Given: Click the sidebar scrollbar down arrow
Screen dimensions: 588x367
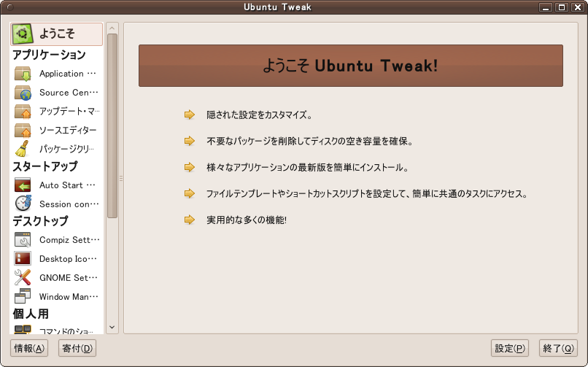Looking at the screenshot, I should point(112,328).
